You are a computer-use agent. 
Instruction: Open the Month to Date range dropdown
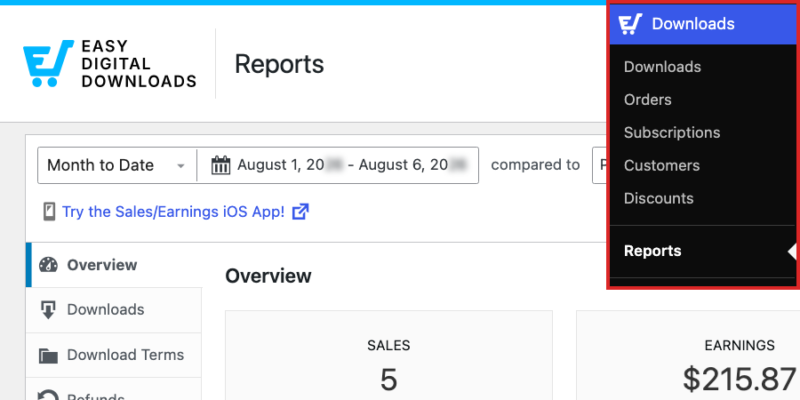pos(117,165)
